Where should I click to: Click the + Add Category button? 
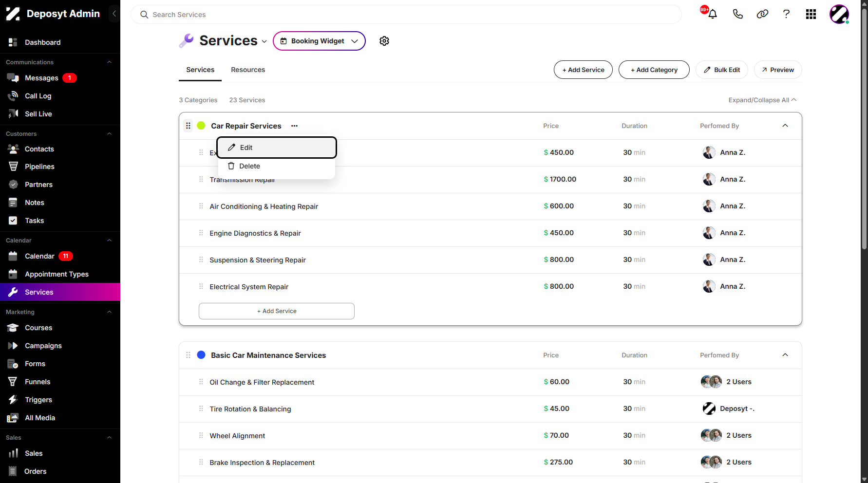click(654, 70)
